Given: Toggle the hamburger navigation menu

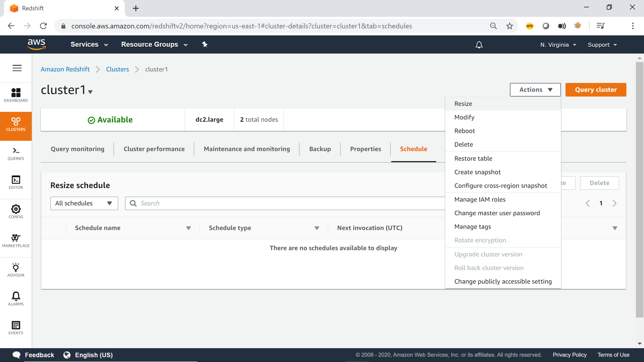Looking at the screenshot, I should (x=17, y=68).
